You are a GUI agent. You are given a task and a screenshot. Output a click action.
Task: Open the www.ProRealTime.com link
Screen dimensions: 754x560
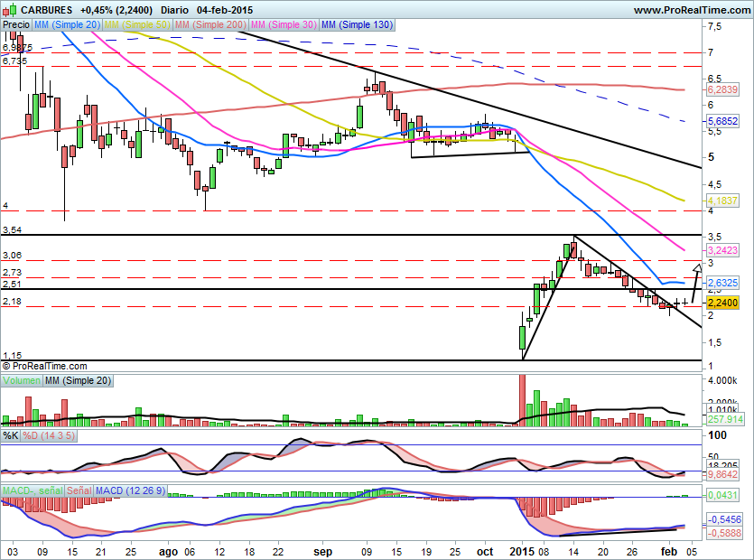[x=692, y=10]
